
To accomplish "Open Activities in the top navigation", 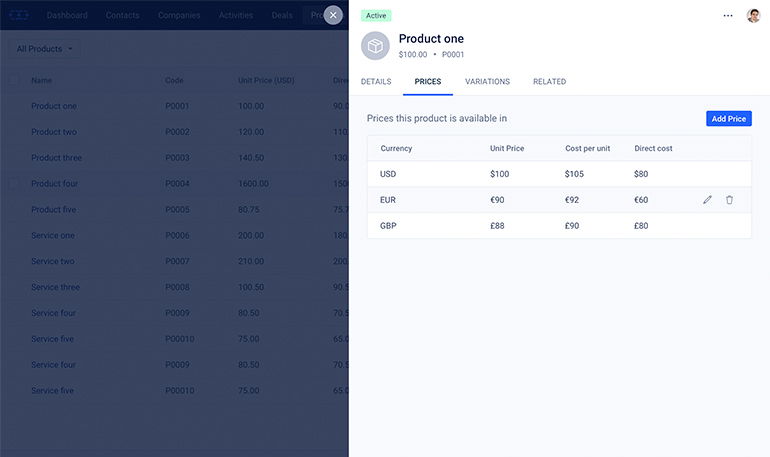I will click(x=236, y=15).
